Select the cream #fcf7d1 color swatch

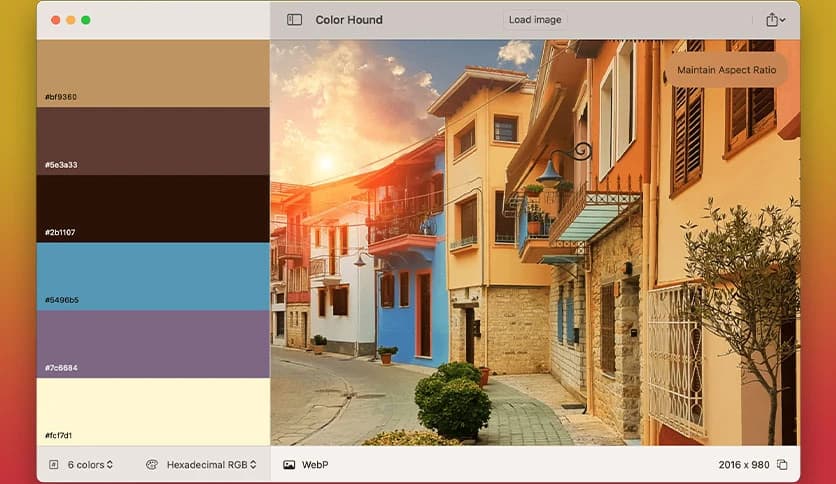pyautogui.click(x=153, y=412)
